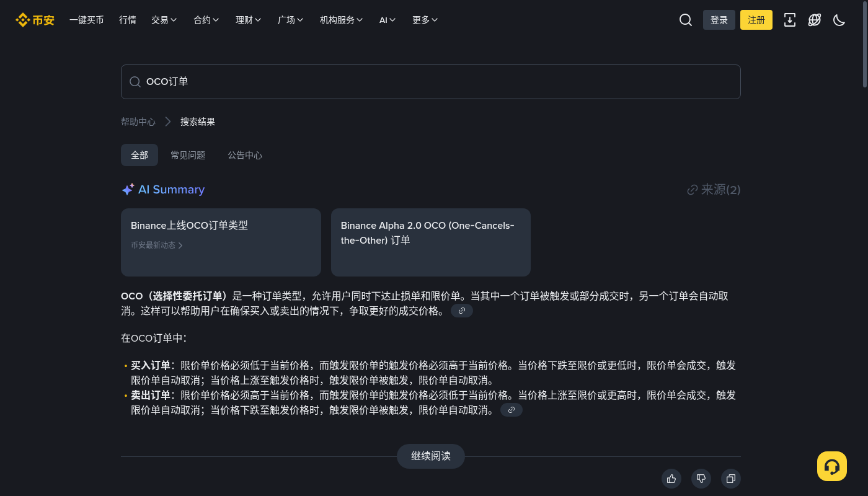
Task: Open the customer support headset chat
Action: (x=832, y=466)
